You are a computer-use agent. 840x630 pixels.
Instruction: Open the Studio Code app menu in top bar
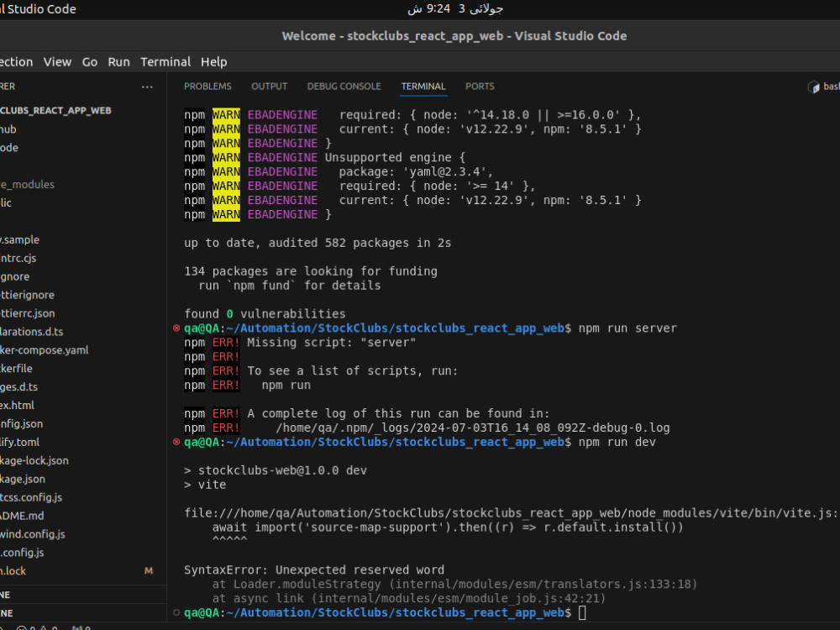point(38,9)
